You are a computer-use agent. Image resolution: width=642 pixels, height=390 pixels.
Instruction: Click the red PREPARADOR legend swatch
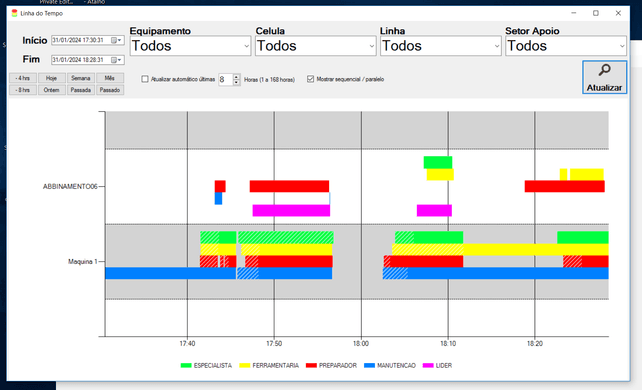pyautogui.click(x=311, y=365)
